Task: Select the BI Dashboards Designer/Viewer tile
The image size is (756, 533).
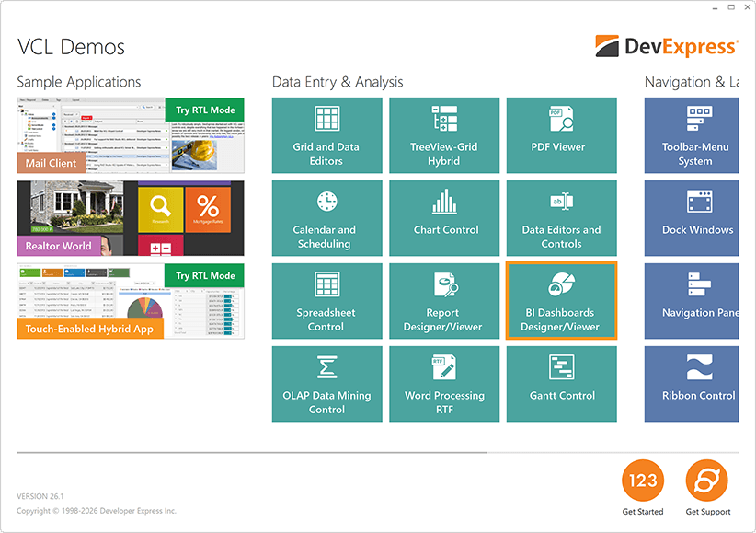Action: [x=561, y=301]
